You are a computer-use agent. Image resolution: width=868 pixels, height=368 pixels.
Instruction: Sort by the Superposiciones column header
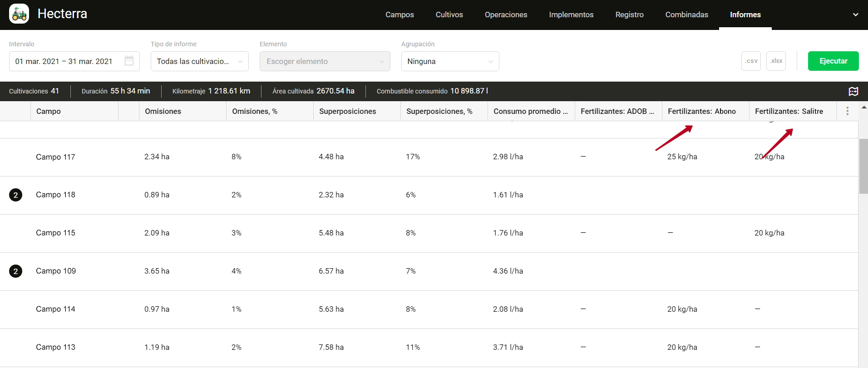357,111
